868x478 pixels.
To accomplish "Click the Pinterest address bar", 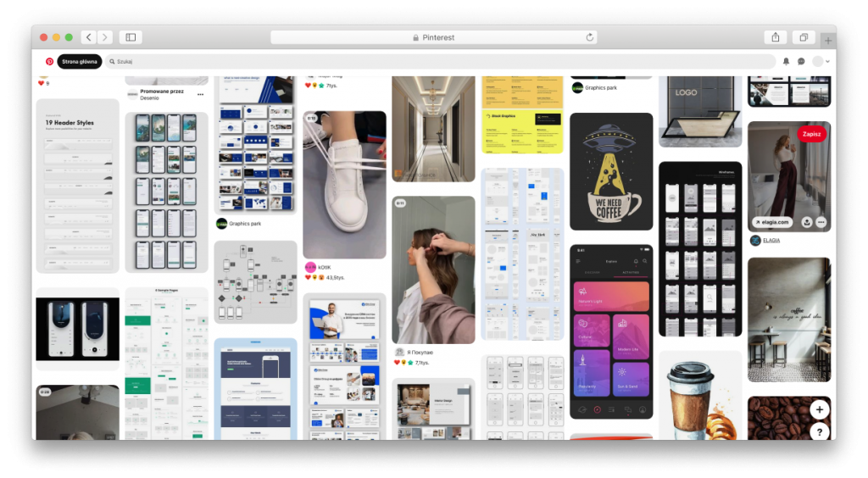I will 433,37.
